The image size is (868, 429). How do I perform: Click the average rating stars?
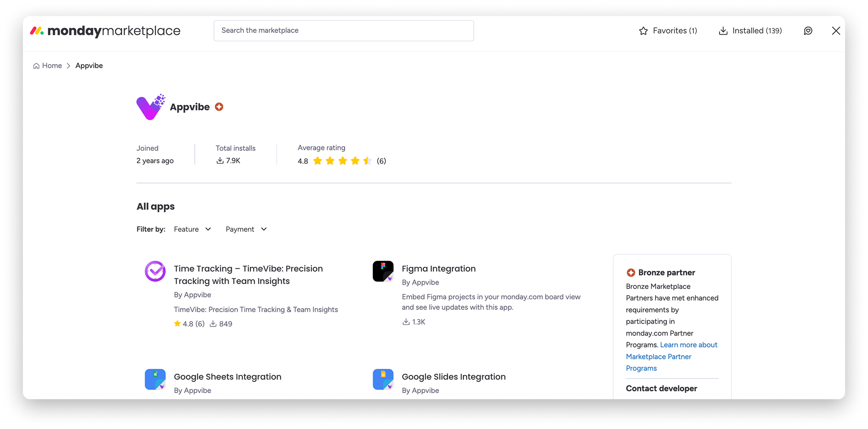[342, 161]
